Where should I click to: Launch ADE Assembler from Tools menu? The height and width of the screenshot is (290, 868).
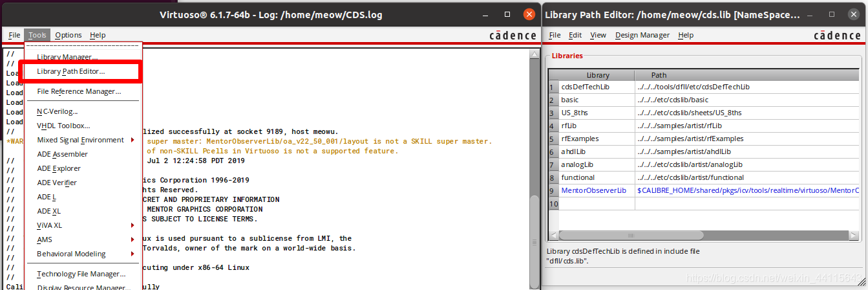coord(62,154)
